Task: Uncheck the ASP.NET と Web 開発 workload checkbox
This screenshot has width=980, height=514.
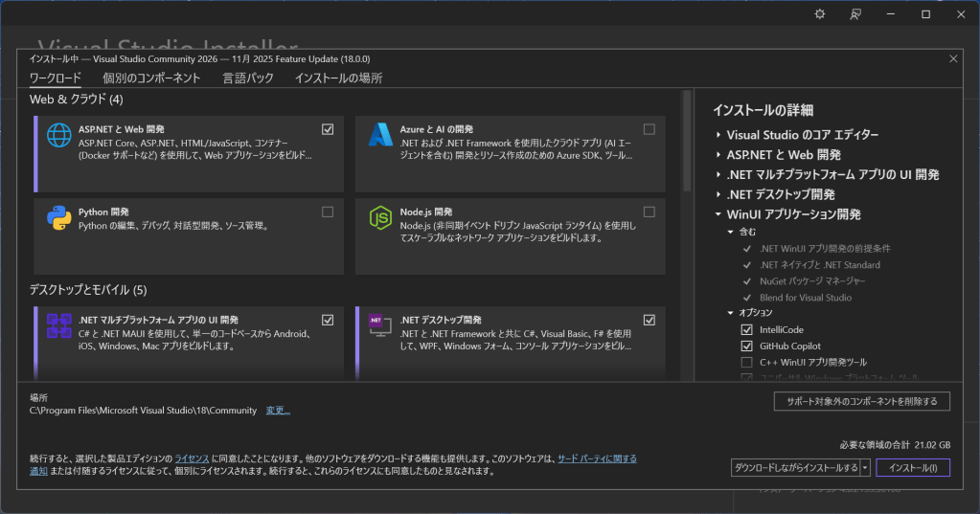Action: [328, 129]
